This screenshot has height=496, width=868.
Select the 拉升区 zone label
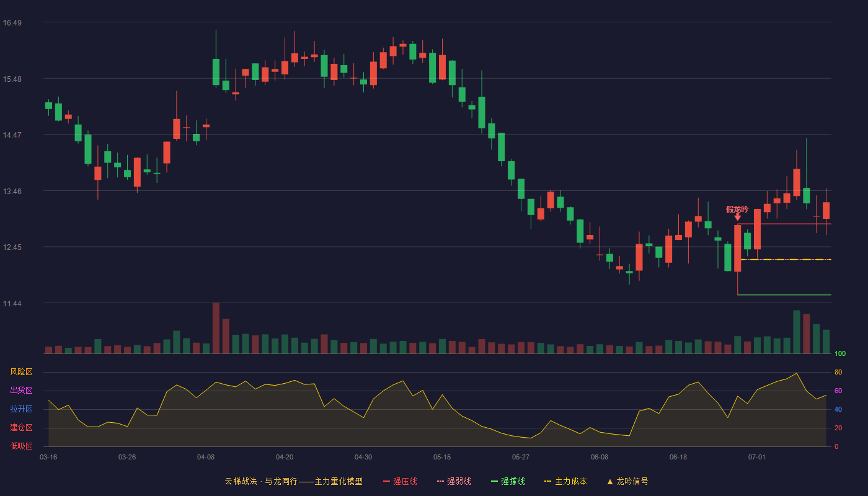(x=21, y=409)
